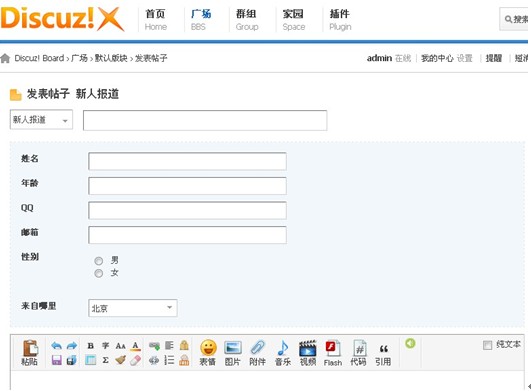Go to 首页 Home nav tab
Screen dimensions: 531x391
tap(156, 20)
